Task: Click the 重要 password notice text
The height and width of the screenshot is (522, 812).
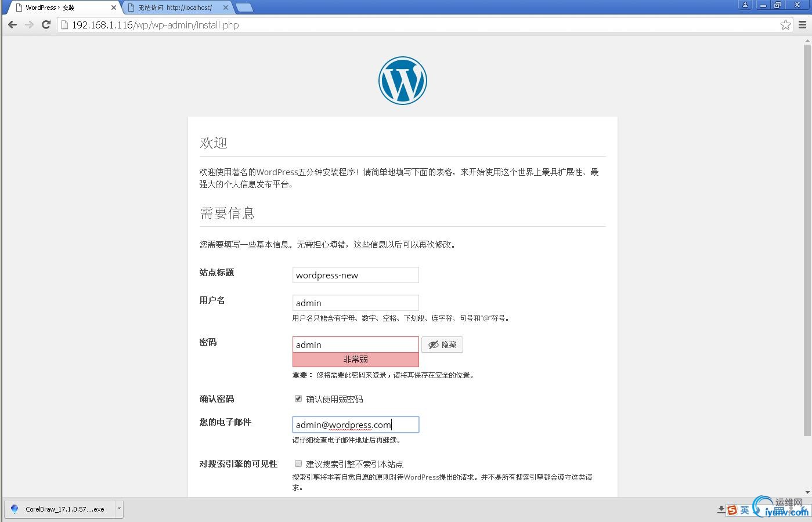Action: point(384,375)
